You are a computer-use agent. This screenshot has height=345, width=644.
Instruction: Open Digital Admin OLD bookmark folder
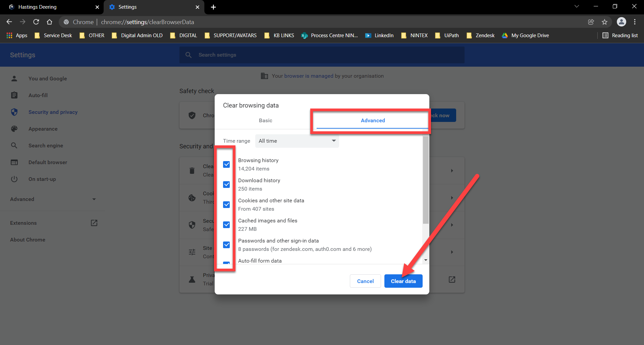pyautogui.click(x=137, y=36)
